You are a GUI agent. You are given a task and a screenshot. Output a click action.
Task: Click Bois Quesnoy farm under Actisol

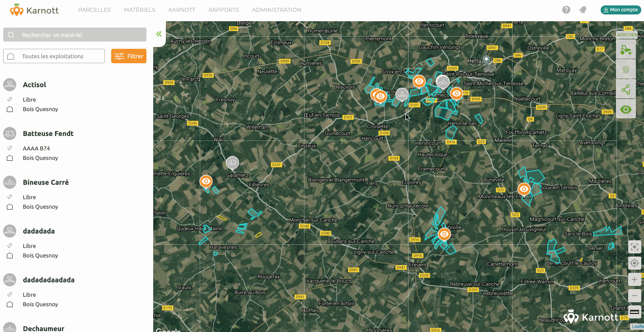tap(41, 109)
